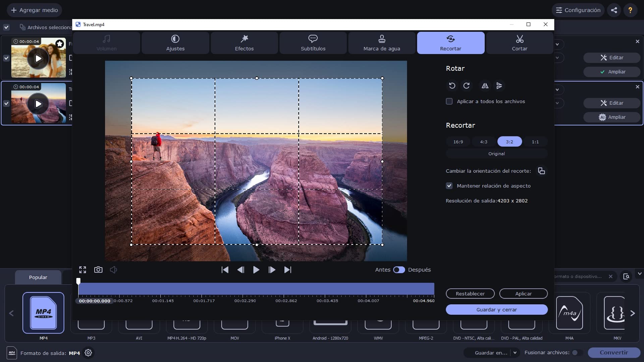Choose the MP4 format preset
644x362 pixels.
point(43,313)
